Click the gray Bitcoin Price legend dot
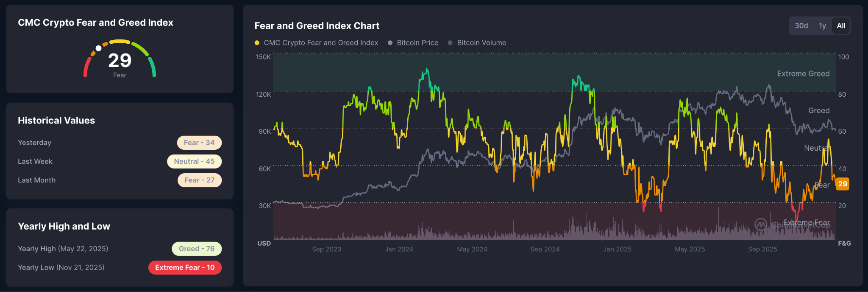 pyautogui.click(x=390, y=43)
